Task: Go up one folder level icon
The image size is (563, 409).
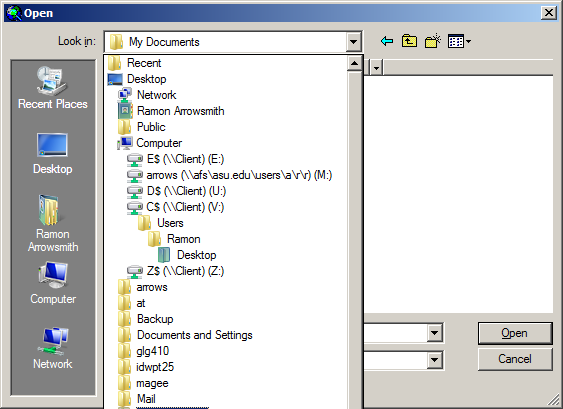Action: coord(409,41)
